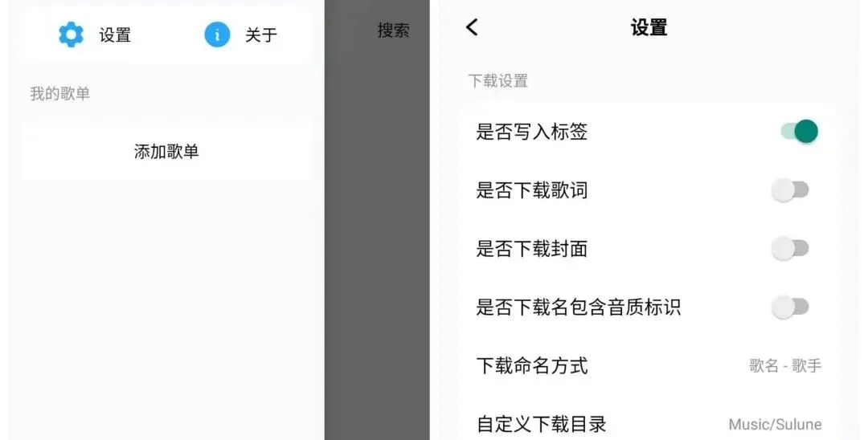Turn on the 是否下载封面 switch

click(x=790, y=248)
